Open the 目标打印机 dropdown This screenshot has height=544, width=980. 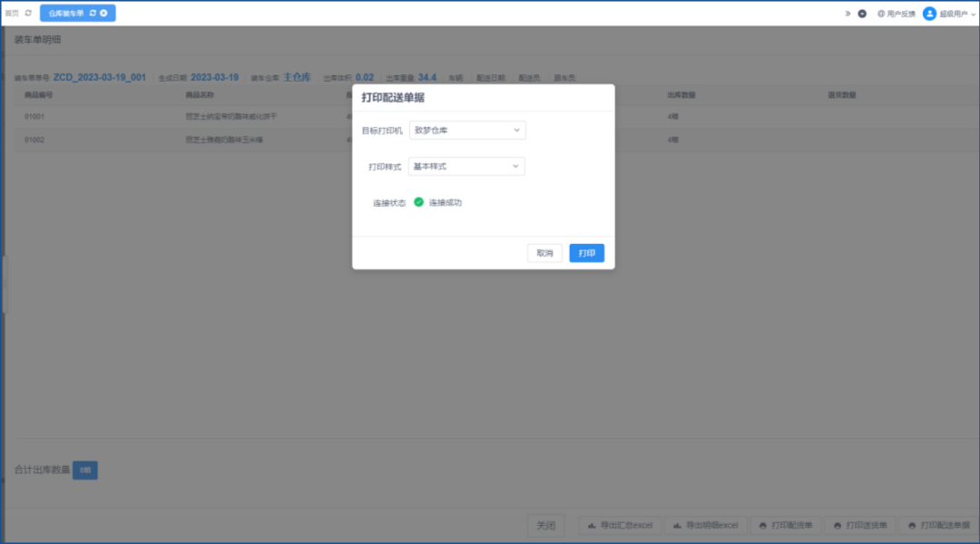(x=467, y=131)
